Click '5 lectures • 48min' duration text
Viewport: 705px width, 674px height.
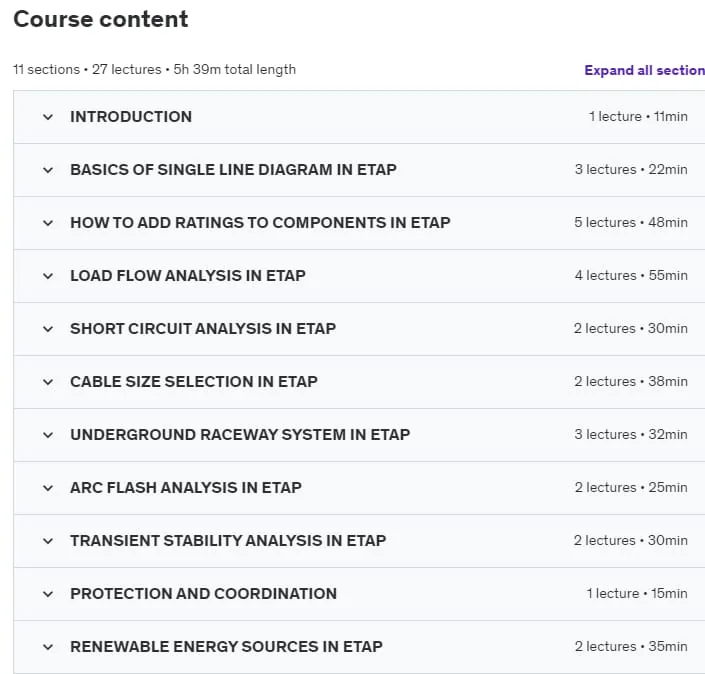[631, 223]
